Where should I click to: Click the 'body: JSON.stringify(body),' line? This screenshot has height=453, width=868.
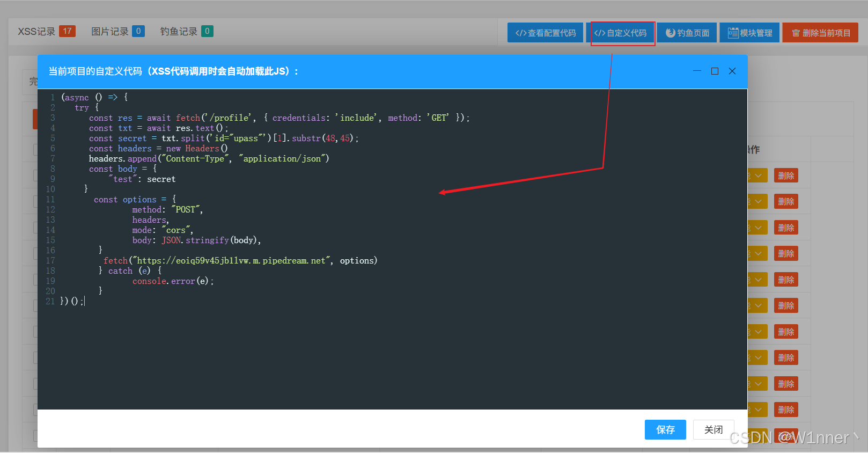pyautogui.click(x=197, y=240)
